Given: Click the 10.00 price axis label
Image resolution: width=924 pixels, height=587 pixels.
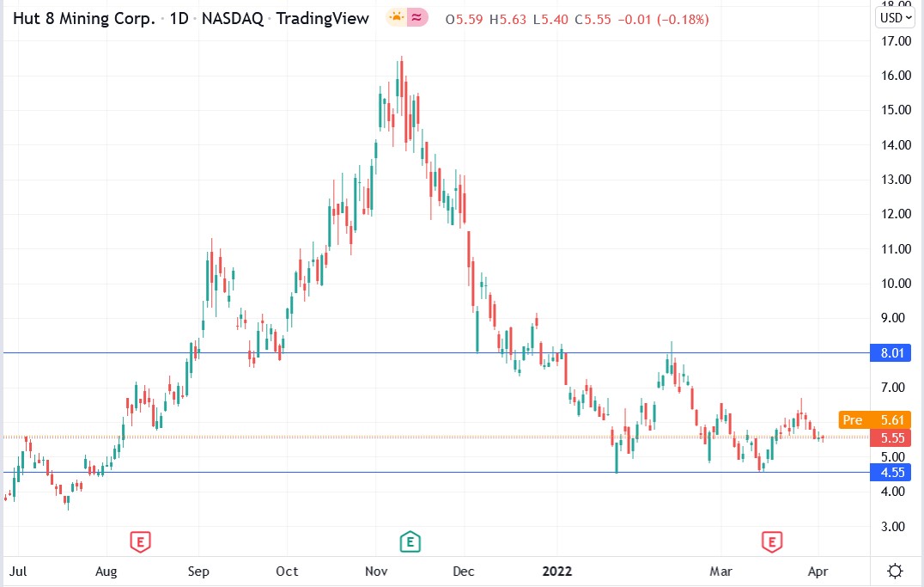Looking at the screenshot, I should (896, 283).
